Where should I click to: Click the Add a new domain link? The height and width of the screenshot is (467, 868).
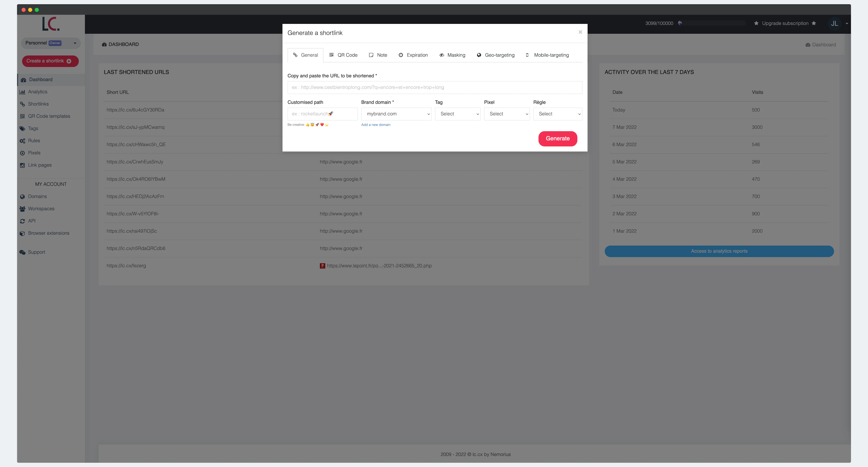coord(375,125)
